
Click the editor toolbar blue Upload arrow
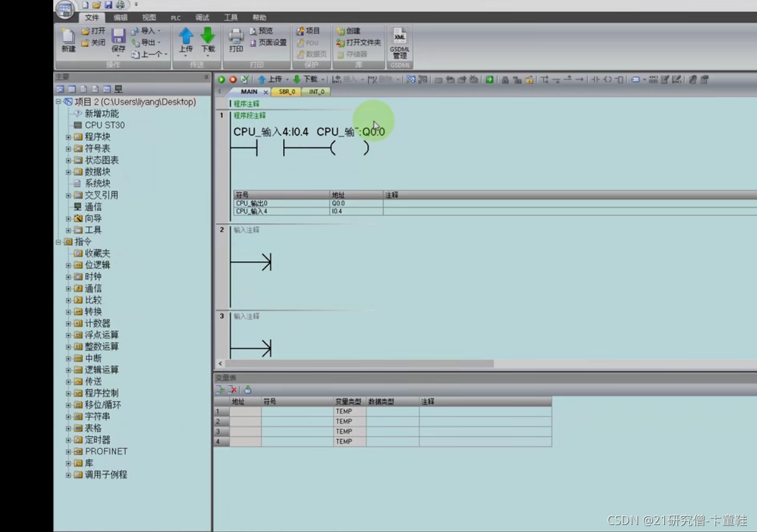pyautogui.click(x=261, y=80)
